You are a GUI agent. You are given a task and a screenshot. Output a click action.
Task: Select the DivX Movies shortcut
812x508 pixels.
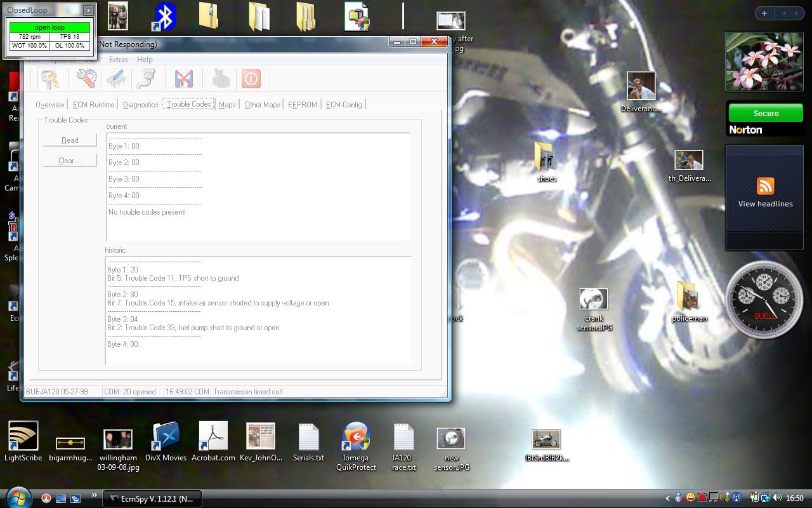point(166,442)
